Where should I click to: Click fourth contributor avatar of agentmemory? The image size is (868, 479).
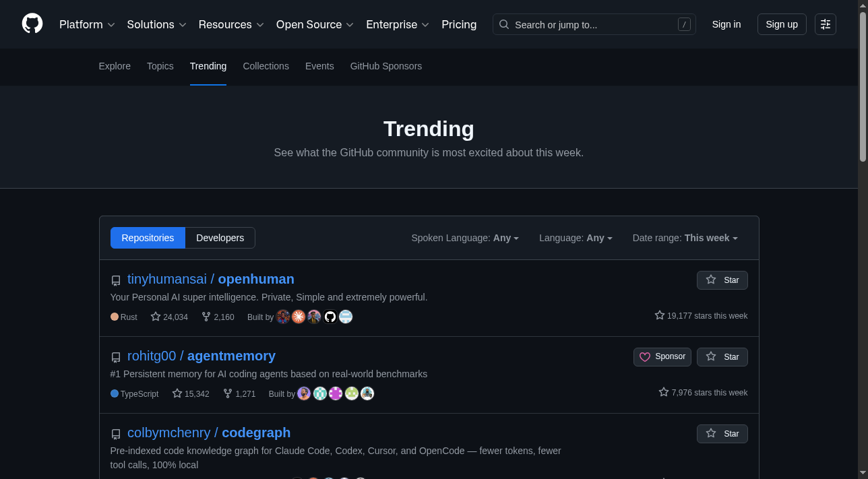tap(352, 393)
